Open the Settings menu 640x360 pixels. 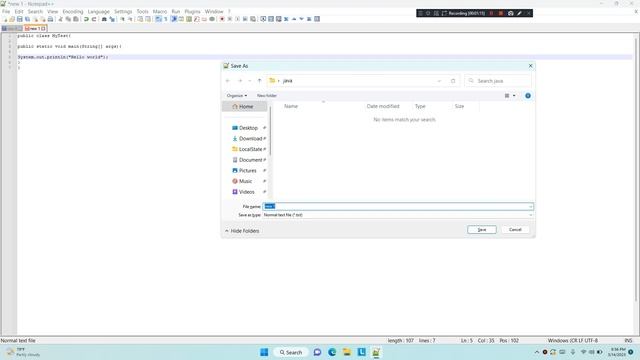tap(123, 11)
